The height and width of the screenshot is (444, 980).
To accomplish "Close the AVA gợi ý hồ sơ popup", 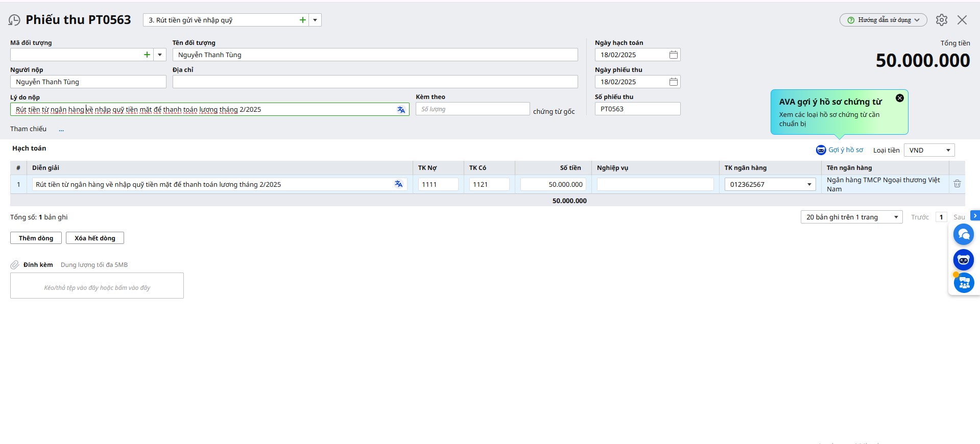I will [899, 98].
